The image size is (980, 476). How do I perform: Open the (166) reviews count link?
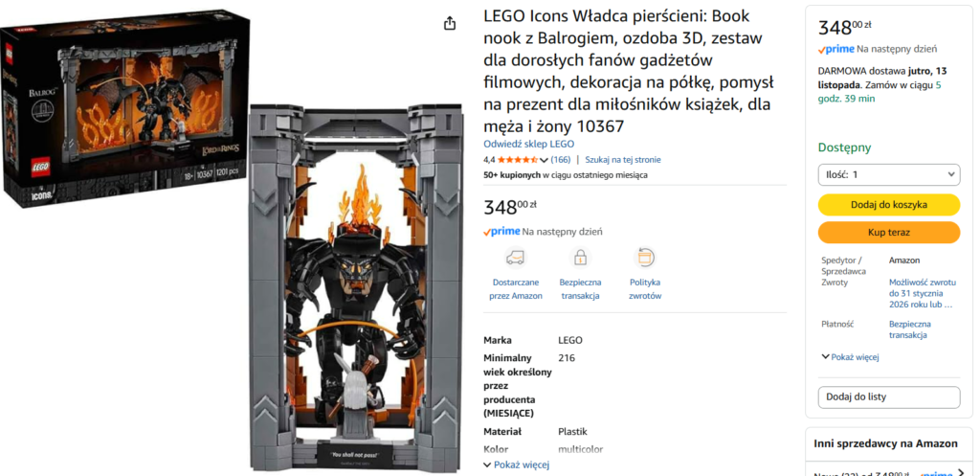561,160
